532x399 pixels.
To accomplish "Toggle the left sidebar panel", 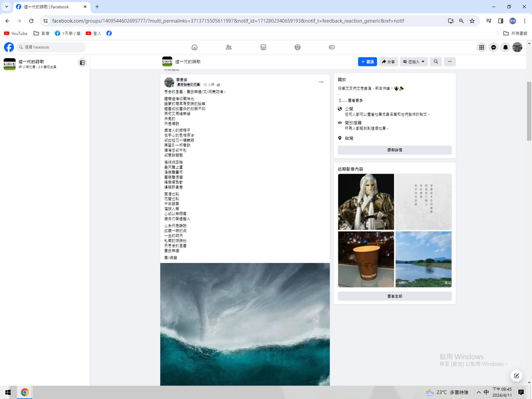I will click(82, 63).
